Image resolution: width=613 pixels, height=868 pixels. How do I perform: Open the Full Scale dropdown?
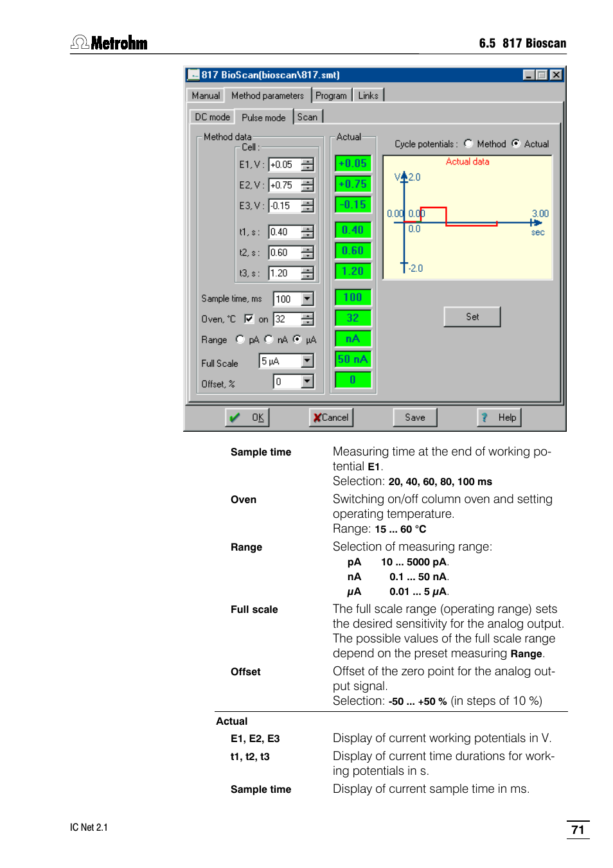308,361
